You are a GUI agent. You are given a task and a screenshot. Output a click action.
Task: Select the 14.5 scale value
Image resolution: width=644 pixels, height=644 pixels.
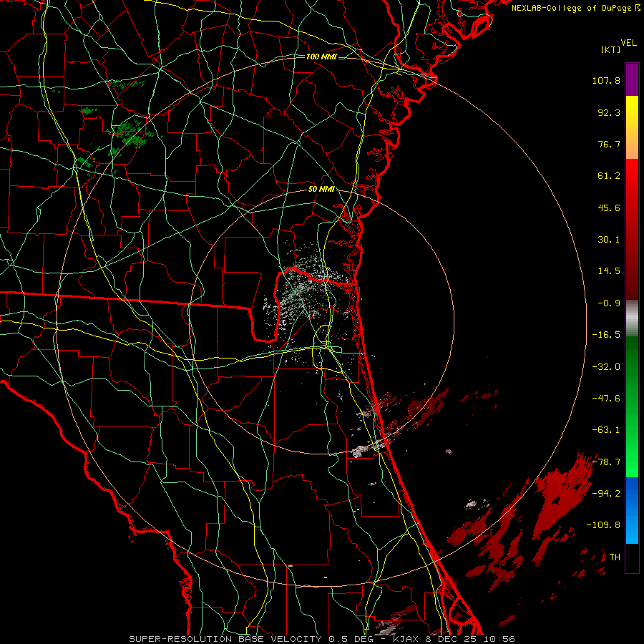tap(609, 271)
